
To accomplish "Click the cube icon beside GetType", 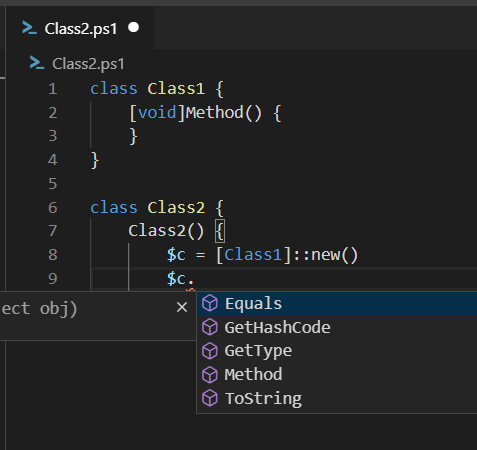I will pos(210,351).
